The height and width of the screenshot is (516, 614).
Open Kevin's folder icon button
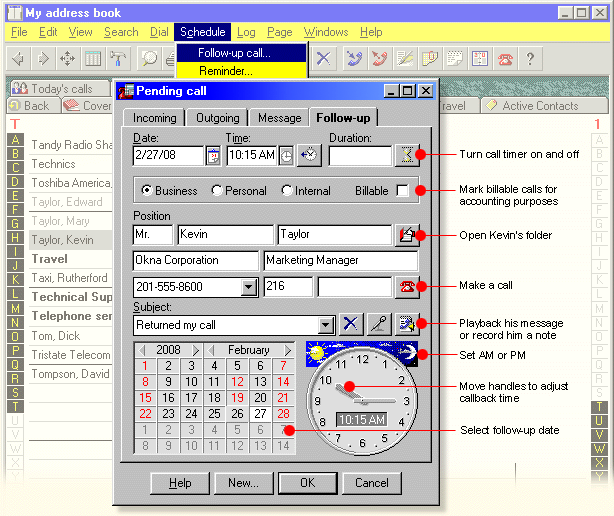pos(406,235)
